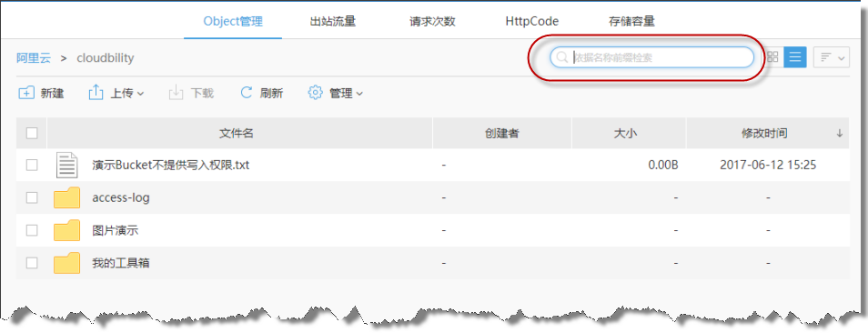Check the box for access-log folder
The image size is (868, 333).
click(32, 198)
